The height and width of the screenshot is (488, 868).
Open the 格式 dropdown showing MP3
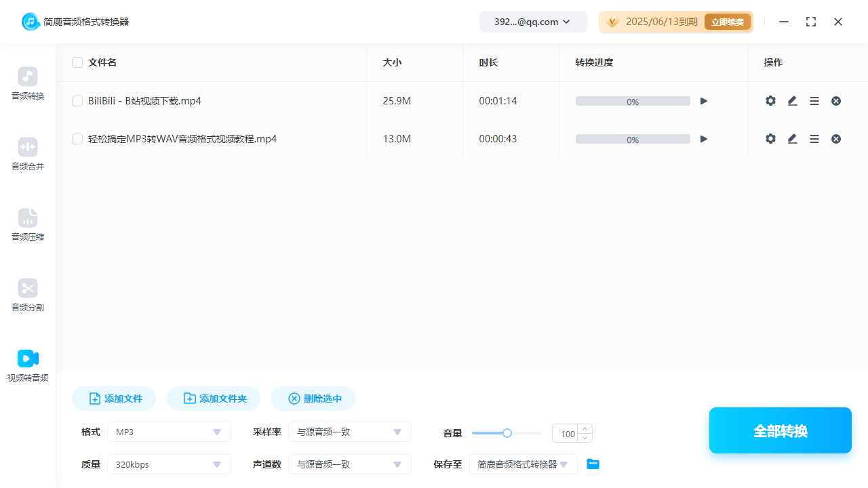tap(168, 432)
